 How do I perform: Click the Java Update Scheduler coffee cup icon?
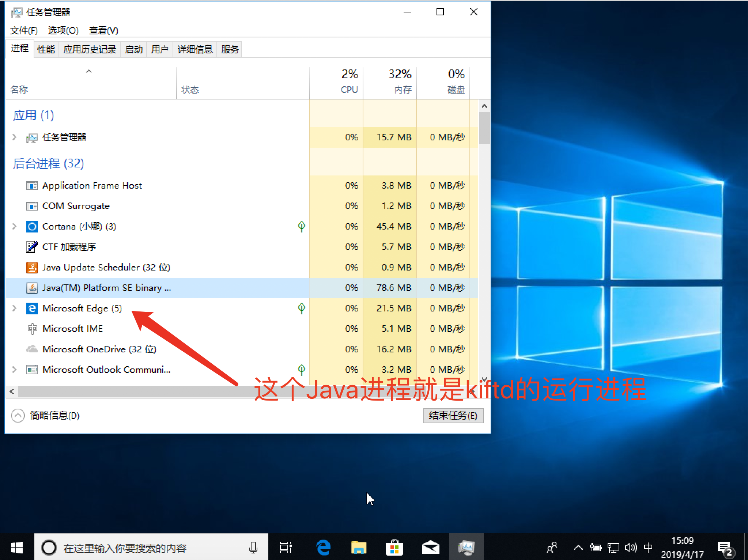32,267
